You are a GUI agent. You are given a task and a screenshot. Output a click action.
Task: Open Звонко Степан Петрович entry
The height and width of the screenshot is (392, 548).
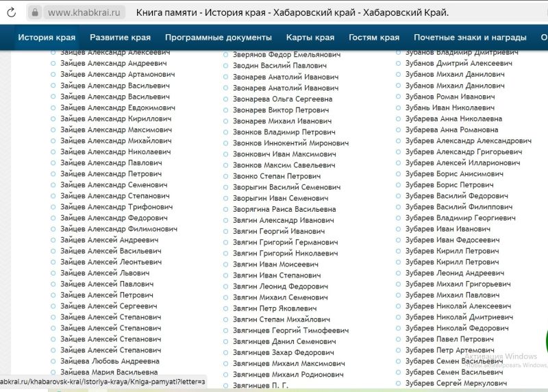[277, 176]
